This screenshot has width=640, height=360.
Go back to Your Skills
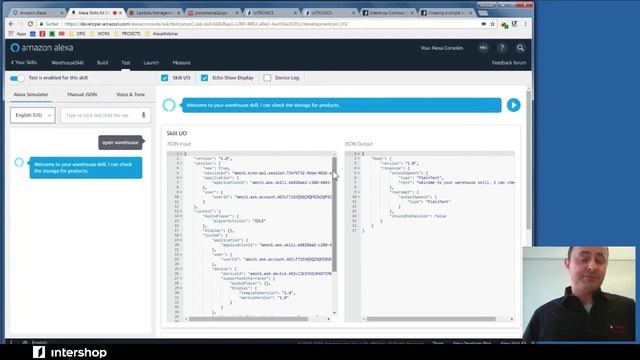click(x=24, y=62)
